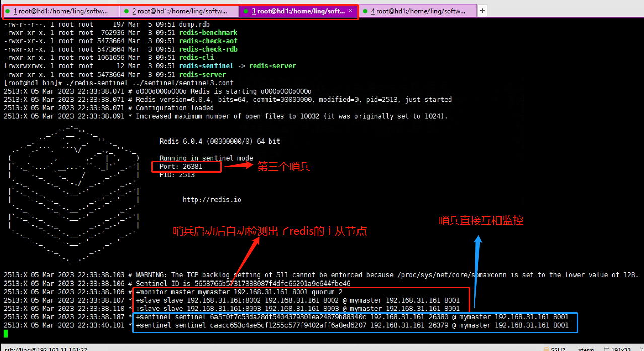Click 'PID: 2513' line in terminal
644x351 pixels.
pos(177,175)
